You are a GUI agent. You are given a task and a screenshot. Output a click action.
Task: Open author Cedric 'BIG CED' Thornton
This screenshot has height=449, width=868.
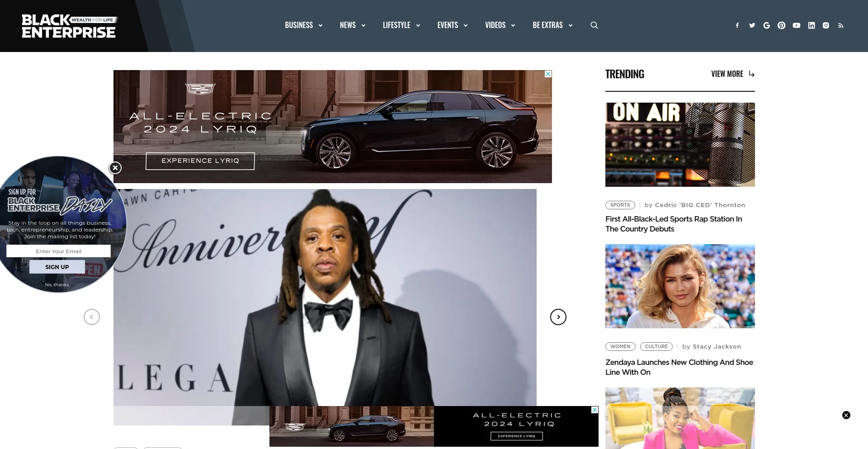click(x=700, y=205)
